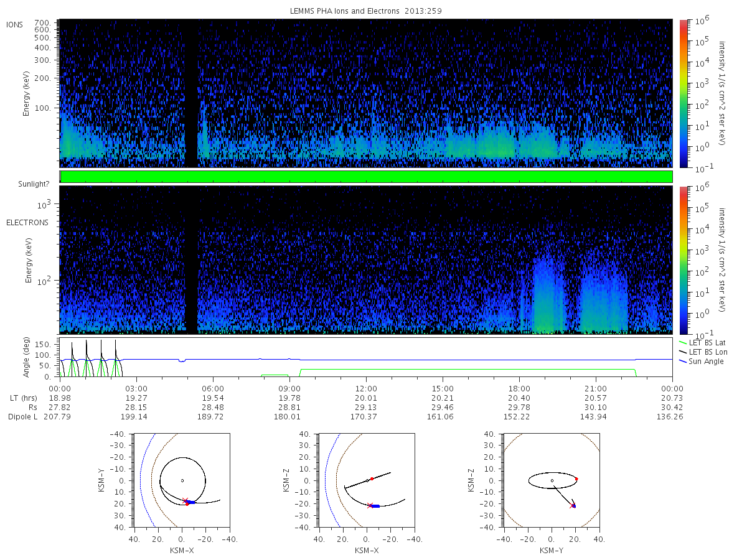Click the KSM-X vs KSM-Z orbit plot
Image resolution: width=747 pixels, height=560 pixels.
click(367, 480)
